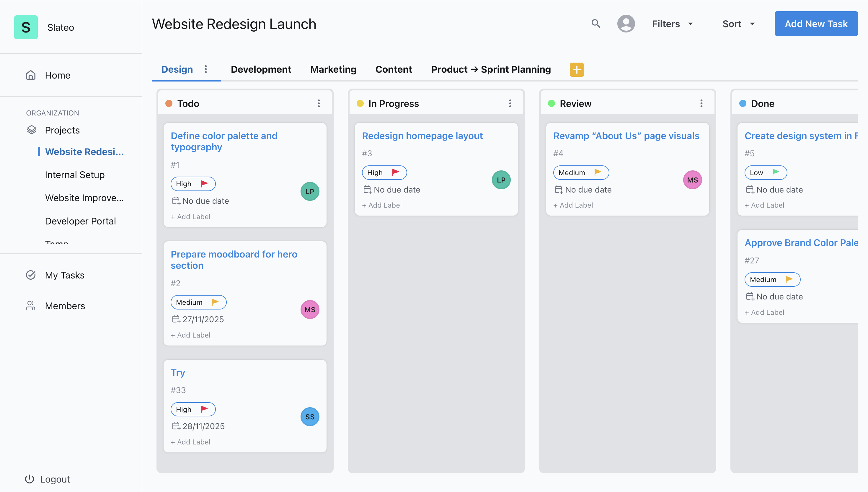Click the Add New Task button
The width and height of the screenshot is (868, 492).
click(816, 24)
